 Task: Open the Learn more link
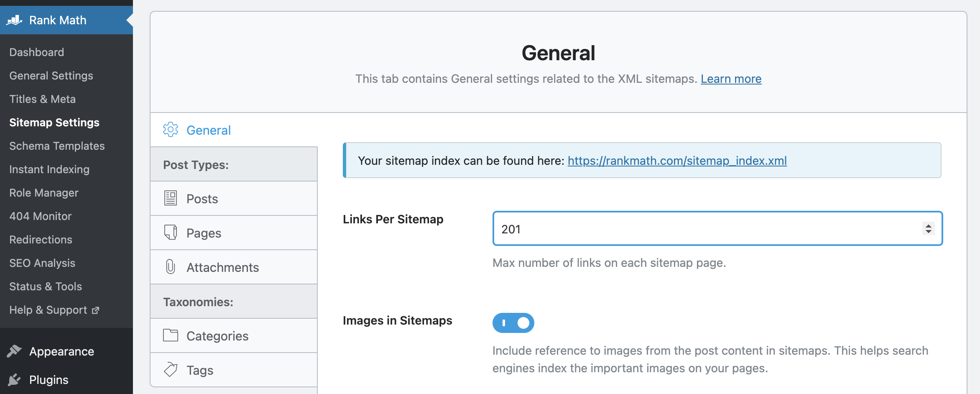click(731, 79)
